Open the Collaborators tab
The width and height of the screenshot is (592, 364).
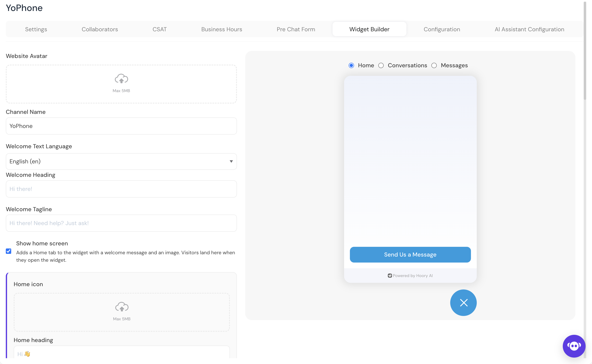pos(100,29)
